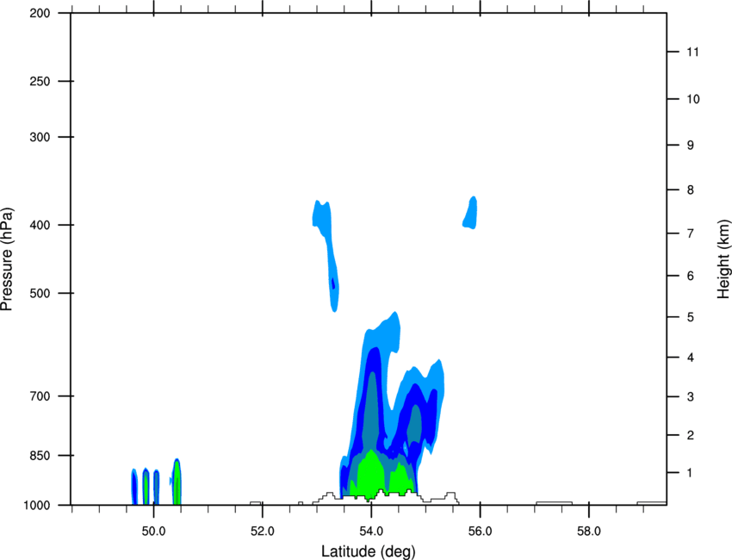Pick the 4 km height label

(x=690, y=358)
